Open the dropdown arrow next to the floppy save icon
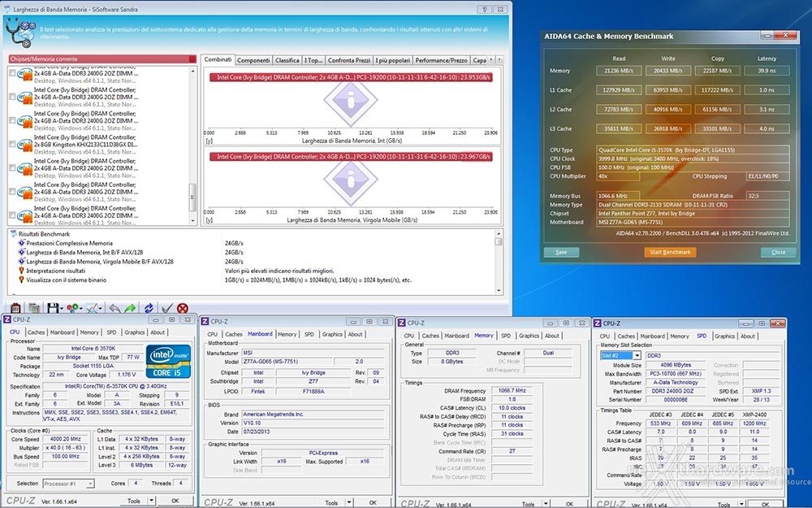This screenshot has width=812, height=508. (61, 309)
